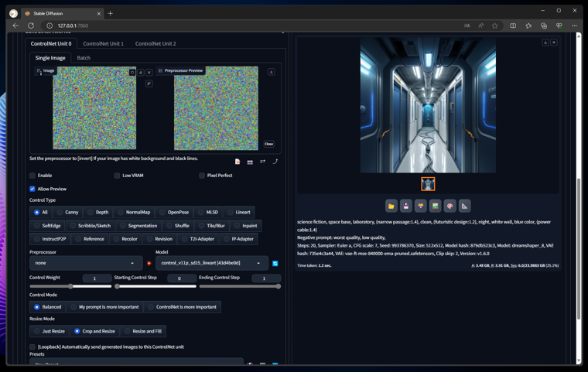588x372 pixels.
Task: Download the preprocessor preview image
Action: point(271,72)
